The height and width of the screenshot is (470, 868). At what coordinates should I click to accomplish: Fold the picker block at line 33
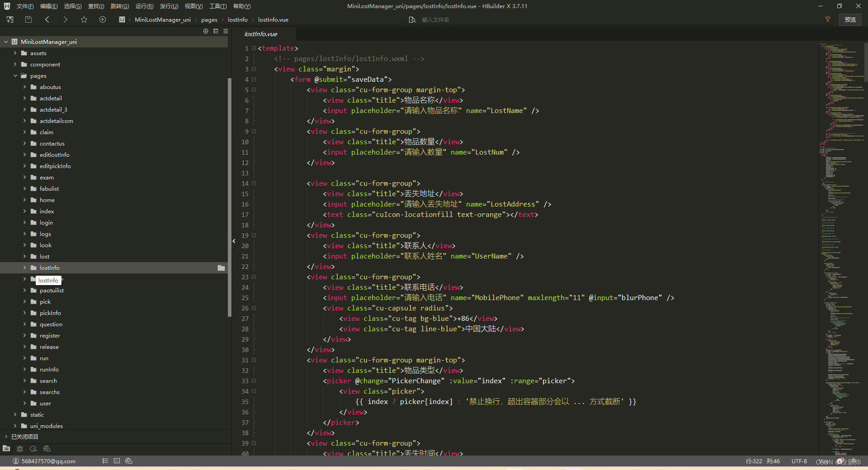tap(254, 381)
